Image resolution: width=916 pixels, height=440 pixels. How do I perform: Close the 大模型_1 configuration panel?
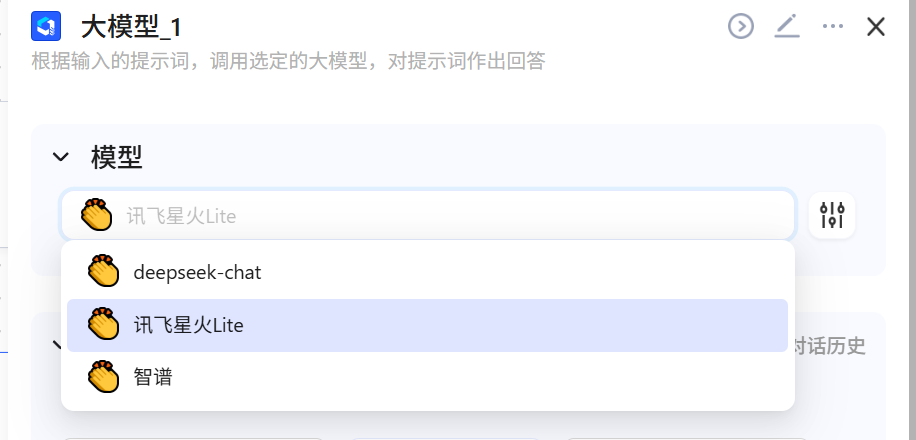[x=876, y=26]
